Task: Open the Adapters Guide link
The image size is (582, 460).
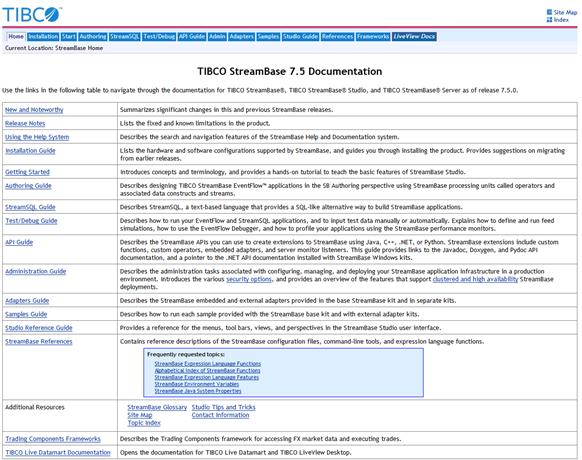Action: point(27,301)
